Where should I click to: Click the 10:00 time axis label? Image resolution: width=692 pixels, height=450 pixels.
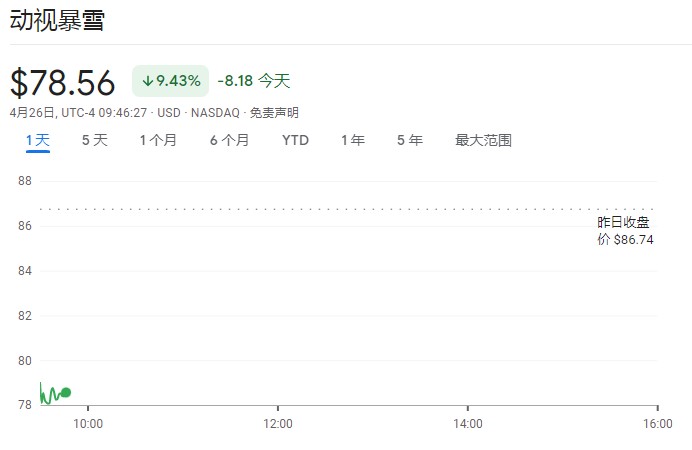tap(88, 424)
